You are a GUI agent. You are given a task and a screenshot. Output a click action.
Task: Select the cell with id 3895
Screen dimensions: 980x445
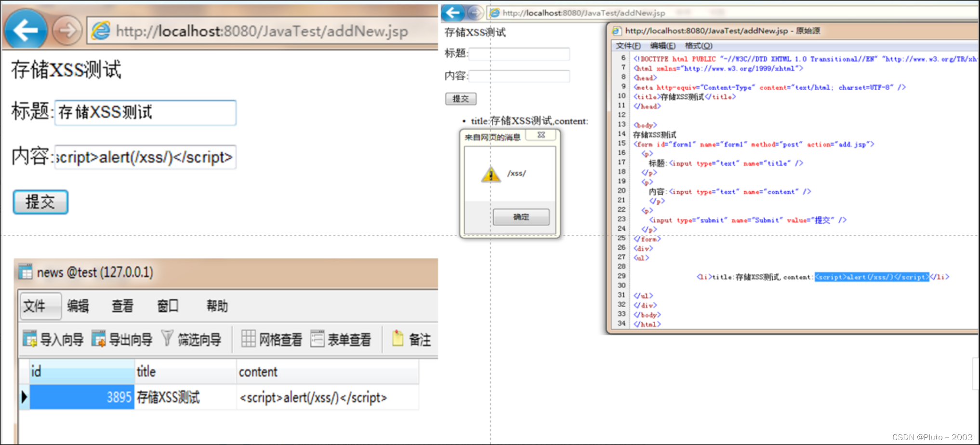(82, 397)
